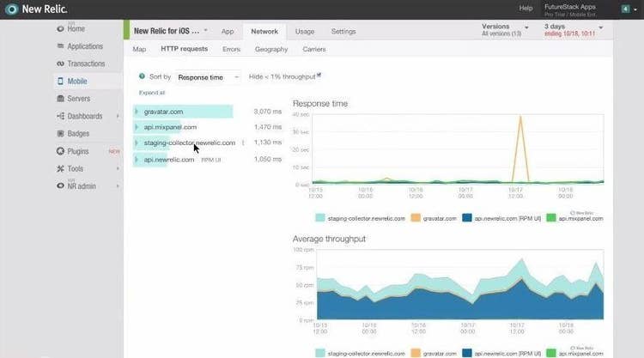The width and height of the screenshot is (644, 358).
Task: Open Home via its sidebar icon
Action: 59,28
